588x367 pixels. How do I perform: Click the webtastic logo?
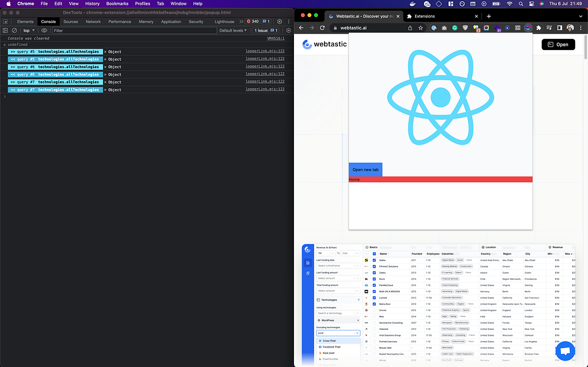click(x=325, y=44)
